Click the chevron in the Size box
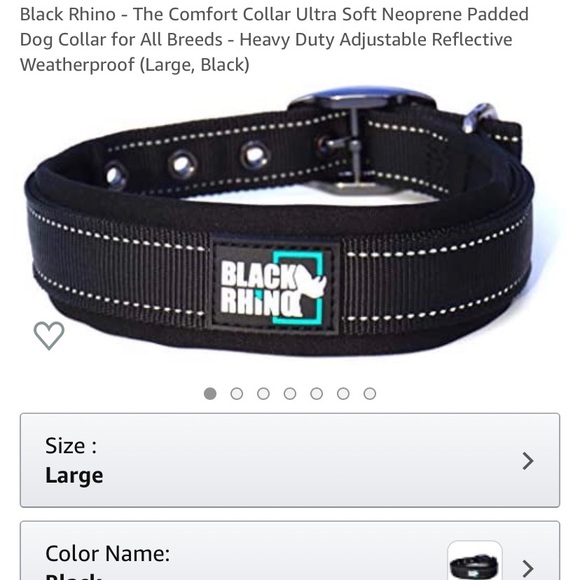580x580 pixels. click(x=528, y=461)
